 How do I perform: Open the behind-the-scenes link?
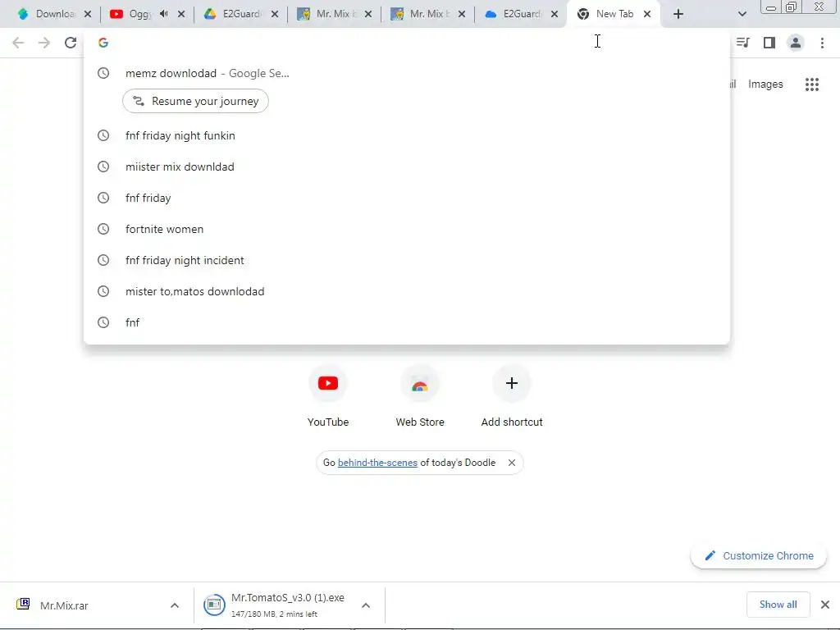(377, 463)
